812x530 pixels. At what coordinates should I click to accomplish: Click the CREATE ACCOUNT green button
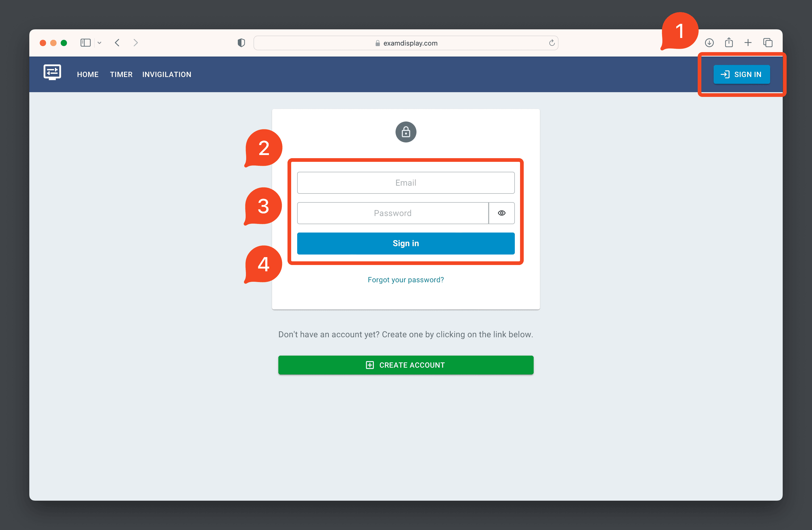click(406, 365)
